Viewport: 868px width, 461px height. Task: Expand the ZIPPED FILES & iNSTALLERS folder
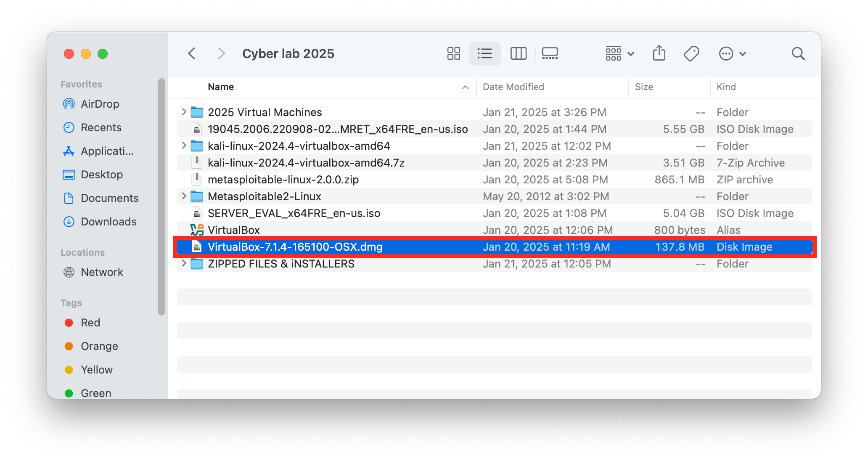[x=183, y=263]
